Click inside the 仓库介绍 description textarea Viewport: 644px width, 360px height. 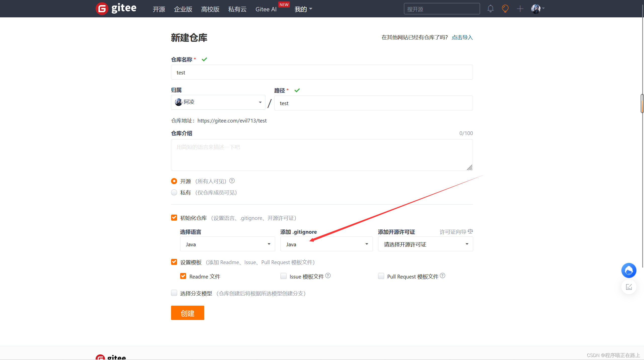321,155
